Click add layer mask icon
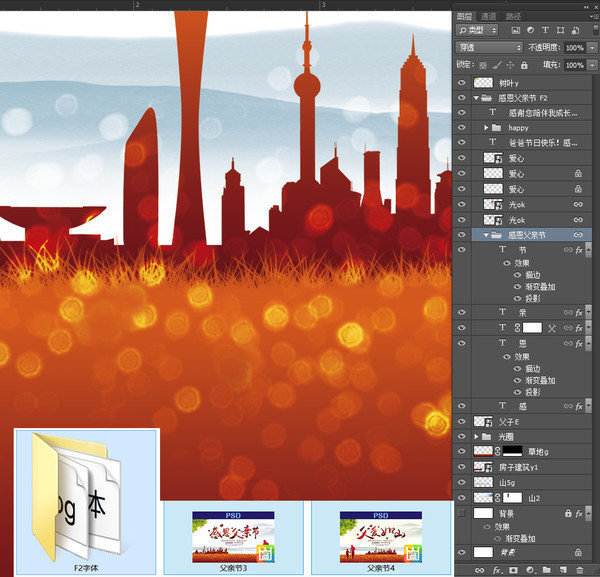The image size is (600, 577). point(513,570)
